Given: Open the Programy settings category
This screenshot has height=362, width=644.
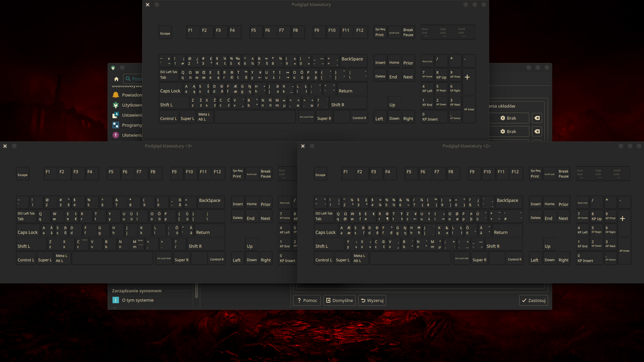Looking at the screenshot, I should tap(116, 125).
